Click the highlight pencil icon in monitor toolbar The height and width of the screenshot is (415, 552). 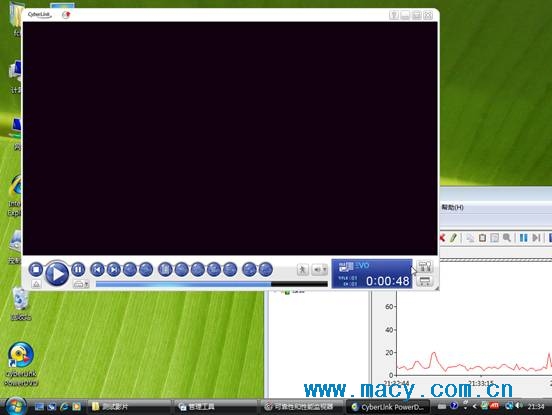coord(454,238)
